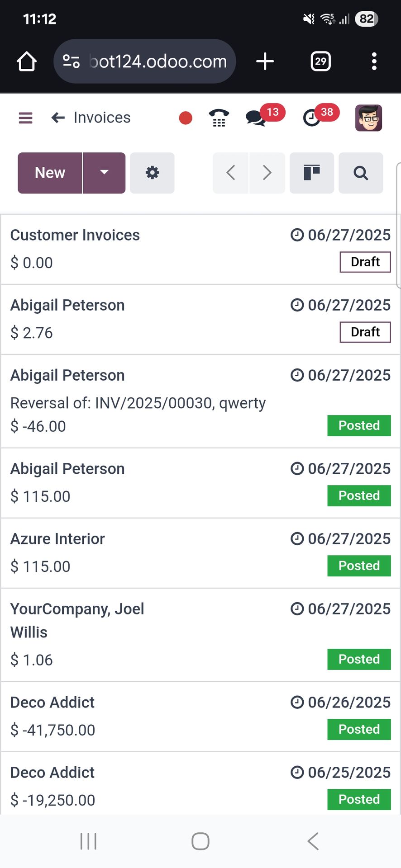
Task: Go to previous page of records
Action: (x=231, y=173)
